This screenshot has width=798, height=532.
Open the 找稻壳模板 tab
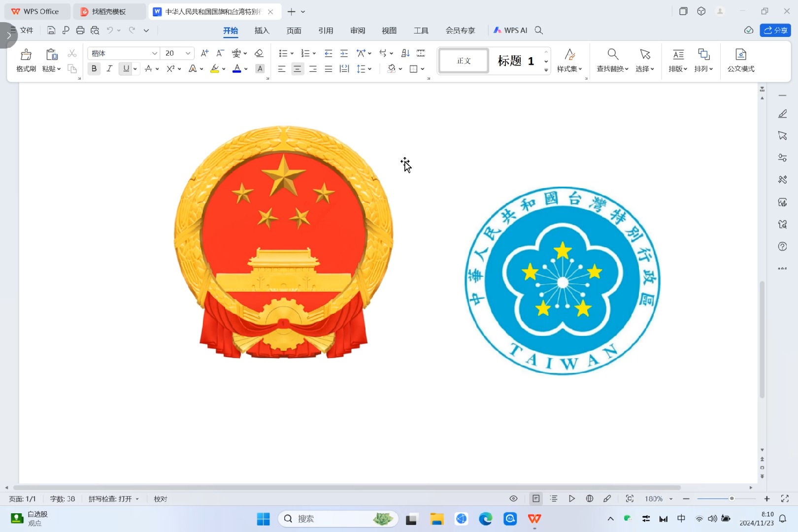pos(109,11)
